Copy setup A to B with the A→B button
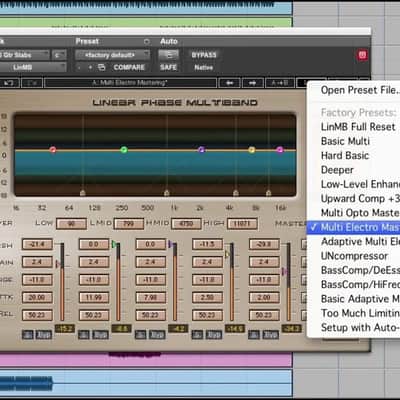Viewport: 400px width, 400px height. 280,83
